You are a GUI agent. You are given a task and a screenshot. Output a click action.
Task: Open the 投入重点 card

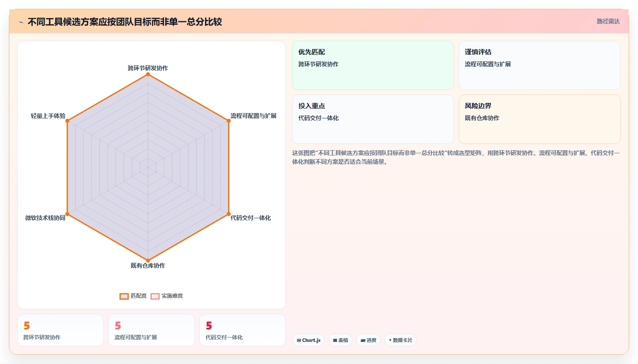[373, 119]
